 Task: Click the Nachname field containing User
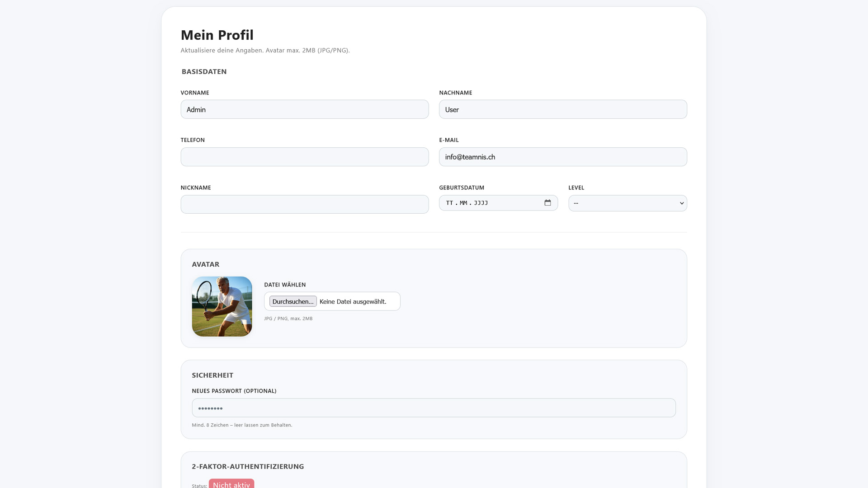[562, 109]
